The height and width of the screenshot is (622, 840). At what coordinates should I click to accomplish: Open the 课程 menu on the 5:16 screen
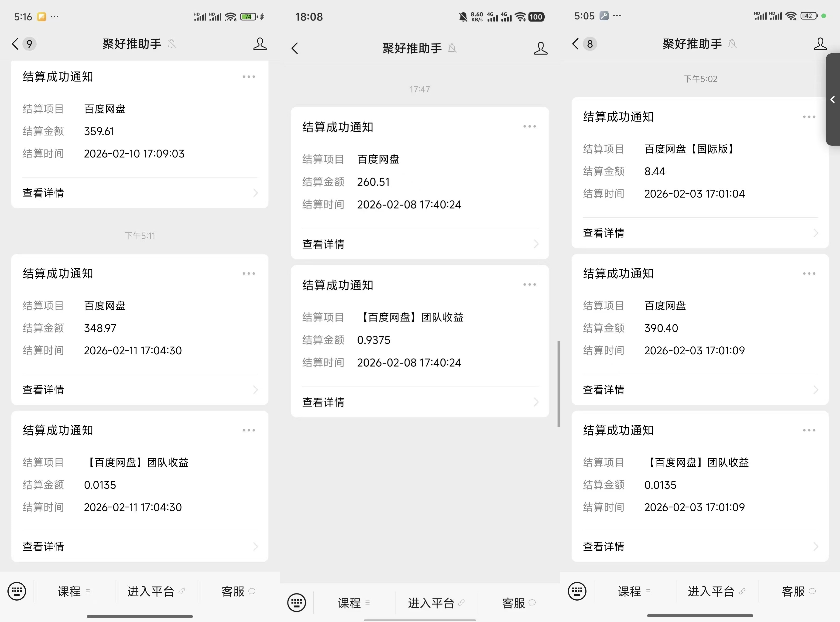click(x=74, y=591)
